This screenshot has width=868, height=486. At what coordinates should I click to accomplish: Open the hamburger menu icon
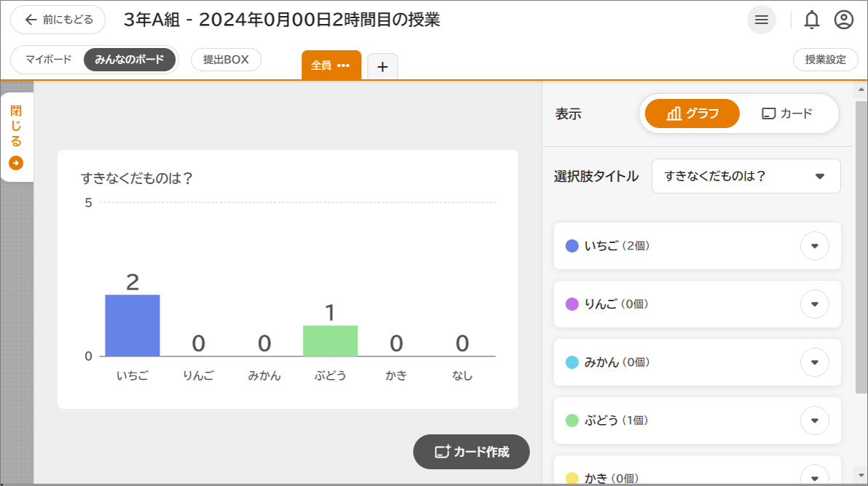(x=761, y=20)
